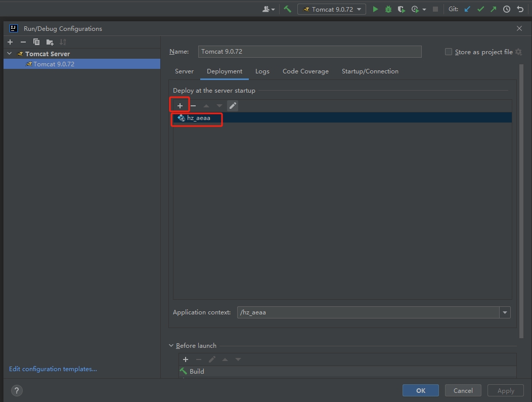Click the green Run button in toolbar
532x402 pixels.
click(x=375, y=9)
